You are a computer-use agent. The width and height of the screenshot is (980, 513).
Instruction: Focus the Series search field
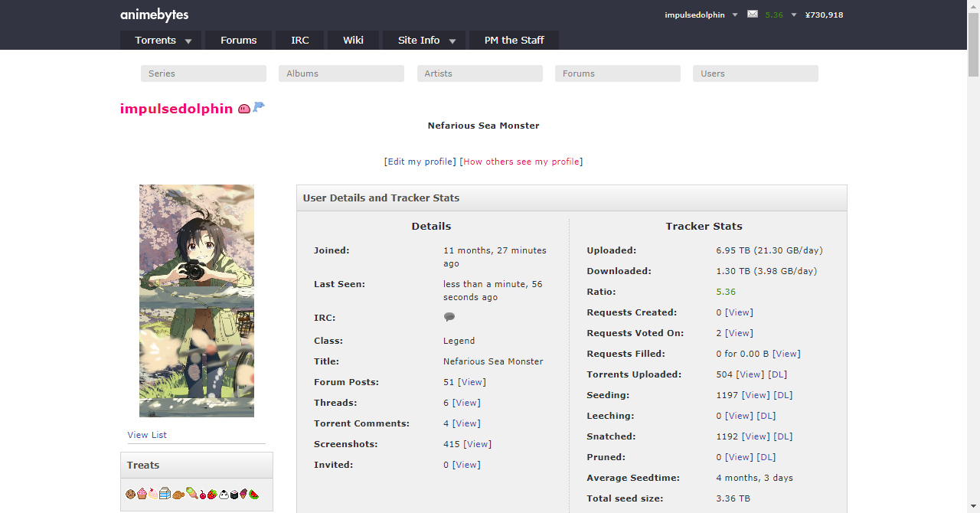[x=204, y=74]
